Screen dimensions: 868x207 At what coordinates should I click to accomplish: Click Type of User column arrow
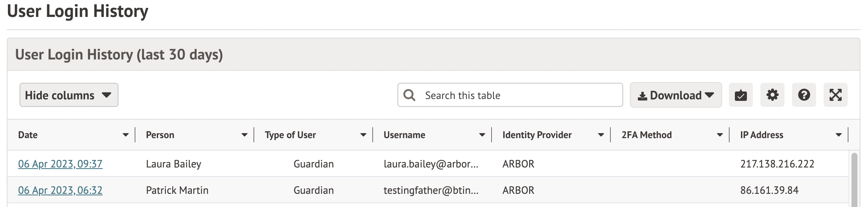(363, 135)
